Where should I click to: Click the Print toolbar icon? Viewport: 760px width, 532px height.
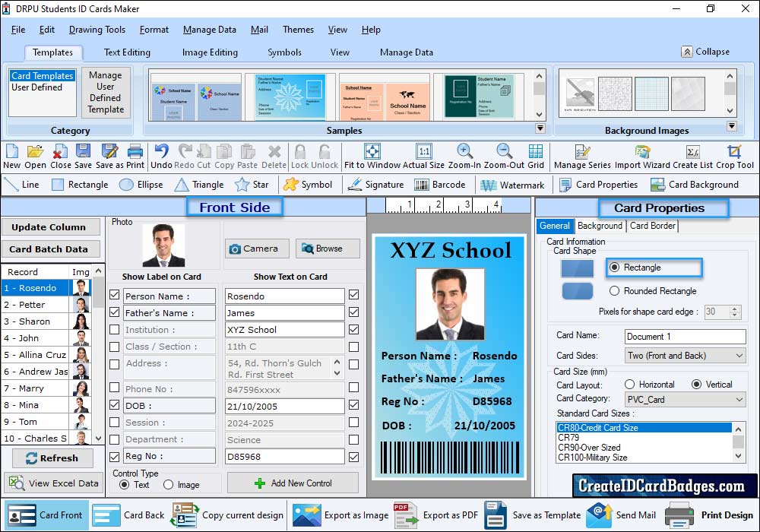[x=135, y=151]
